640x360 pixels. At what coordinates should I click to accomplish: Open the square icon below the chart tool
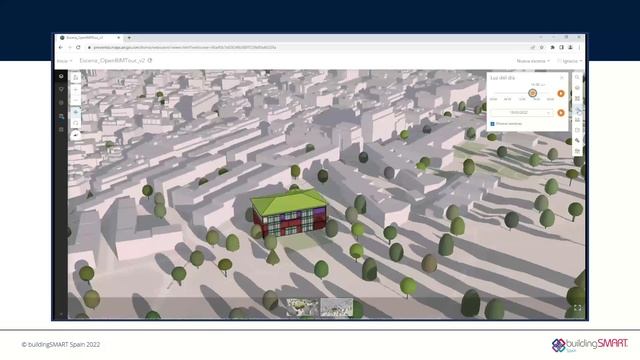click(x=577, y=130)
